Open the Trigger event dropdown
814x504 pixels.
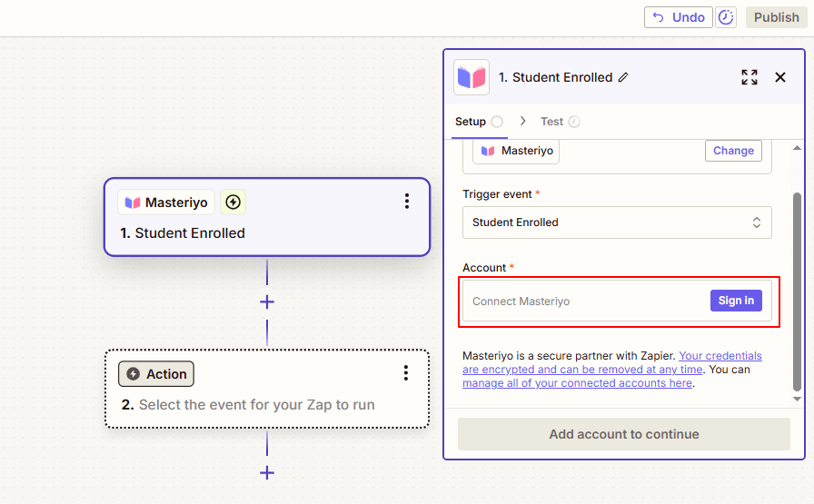point(617,222)
